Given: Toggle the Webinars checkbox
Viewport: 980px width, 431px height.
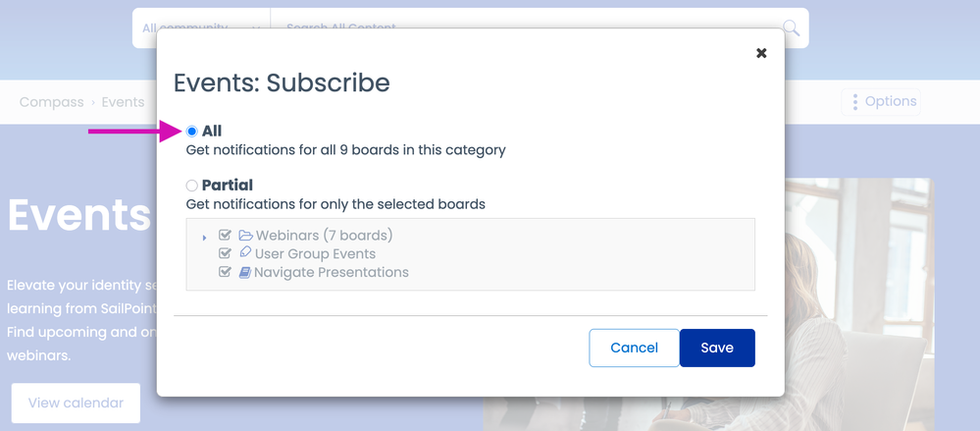Looking at the screenshot, I should [226, 236].
